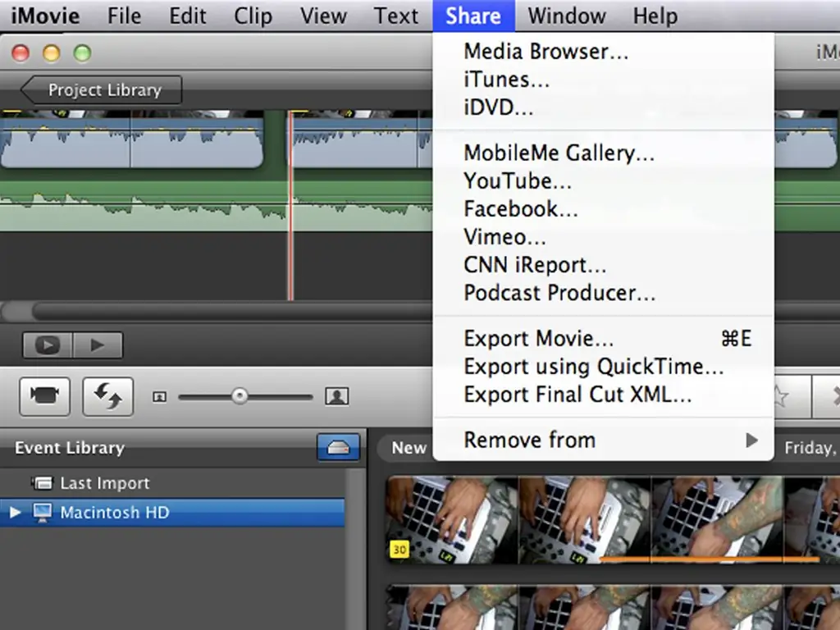Expand the Remove from submenu arrow
Image resolution: width=840 pixels, height=630 pixels.
(751, 441)
